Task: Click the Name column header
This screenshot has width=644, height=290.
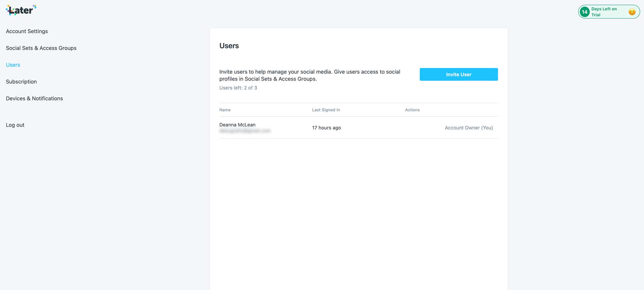Action: click(x=225, y=110)
